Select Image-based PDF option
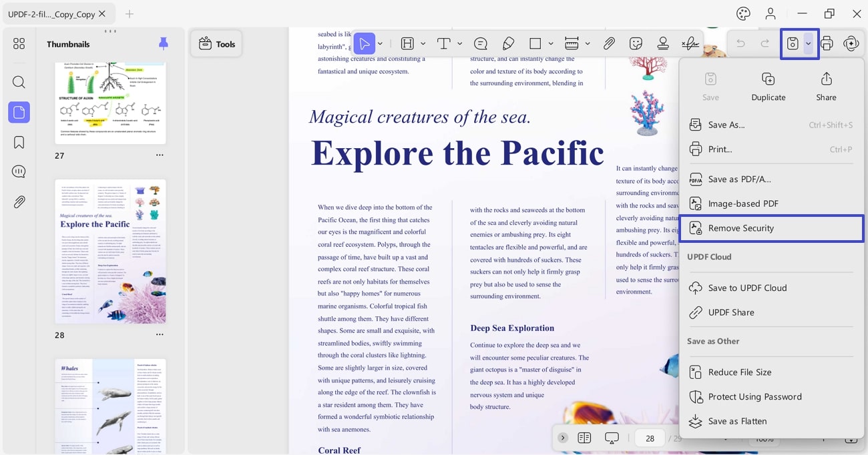This screenshot has width=868, height=455. click(771, 203)
